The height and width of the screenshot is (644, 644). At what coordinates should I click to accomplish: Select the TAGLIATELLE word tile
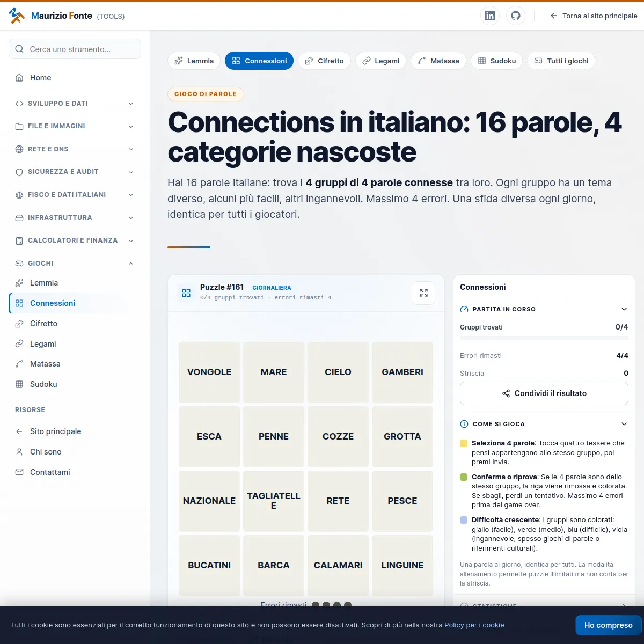click(x=274, y=501)
